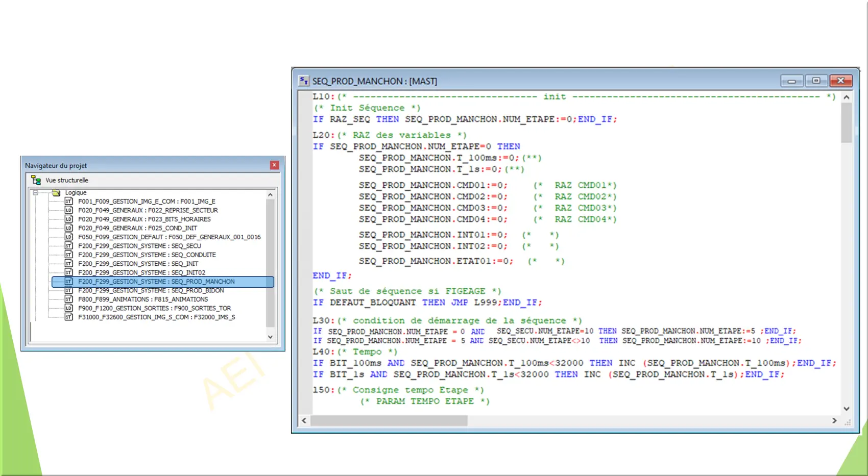Viewport: 868px width, 476px height.
Task: Click the Vue structurelle icon
Action: [x=36, y=180]
